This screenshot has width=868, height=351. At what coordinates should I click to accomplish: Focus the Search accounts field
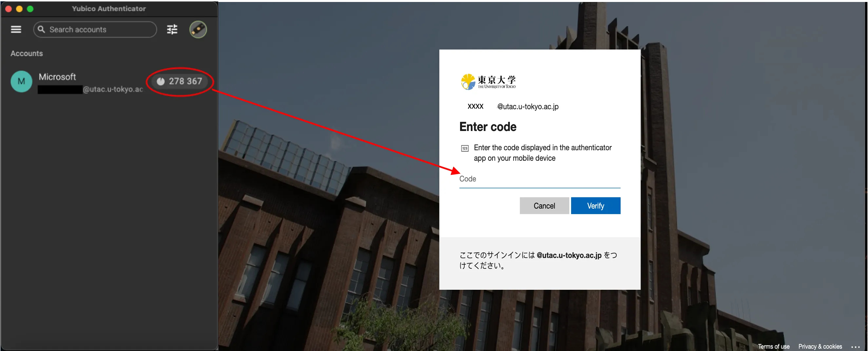95,30
